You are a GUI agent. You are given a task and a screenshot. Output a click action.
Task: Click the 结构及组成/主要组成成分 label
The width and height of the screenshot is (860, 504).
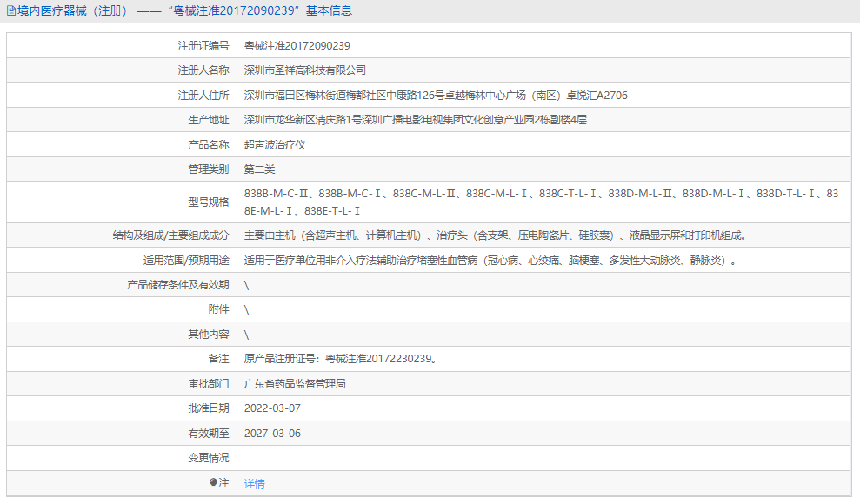tap(170, 235)
